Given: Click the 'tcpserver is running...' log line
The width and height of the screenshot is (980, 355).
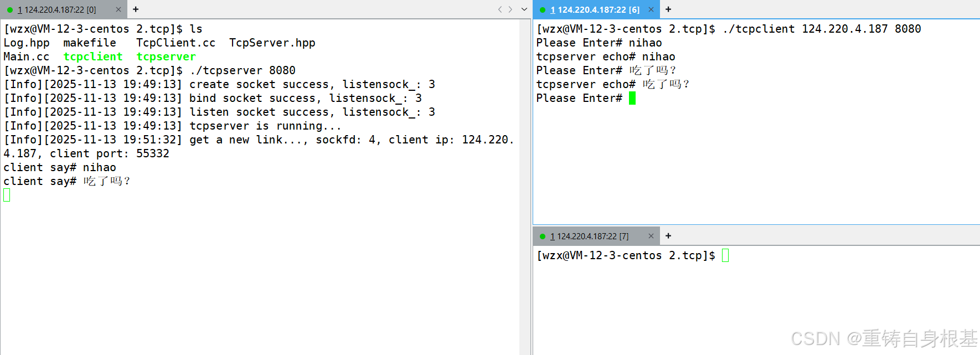Looking at the screenshot, I should 173,126.
